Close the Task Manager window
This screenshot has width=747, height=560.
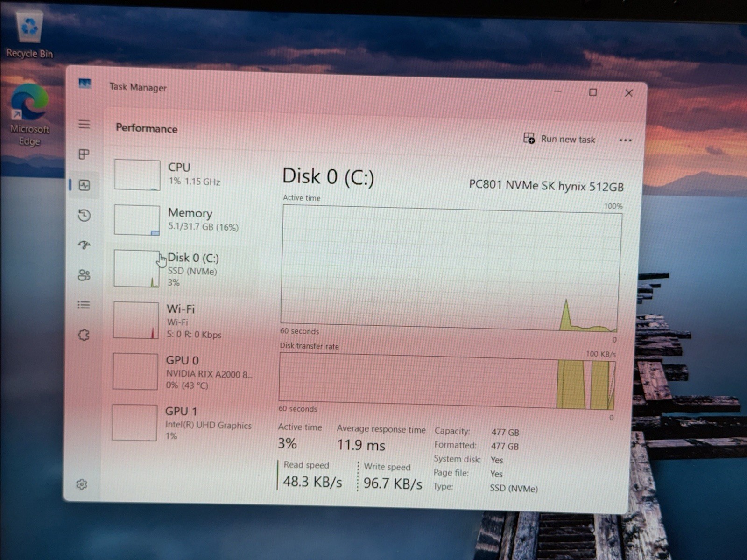coord(628,93)
